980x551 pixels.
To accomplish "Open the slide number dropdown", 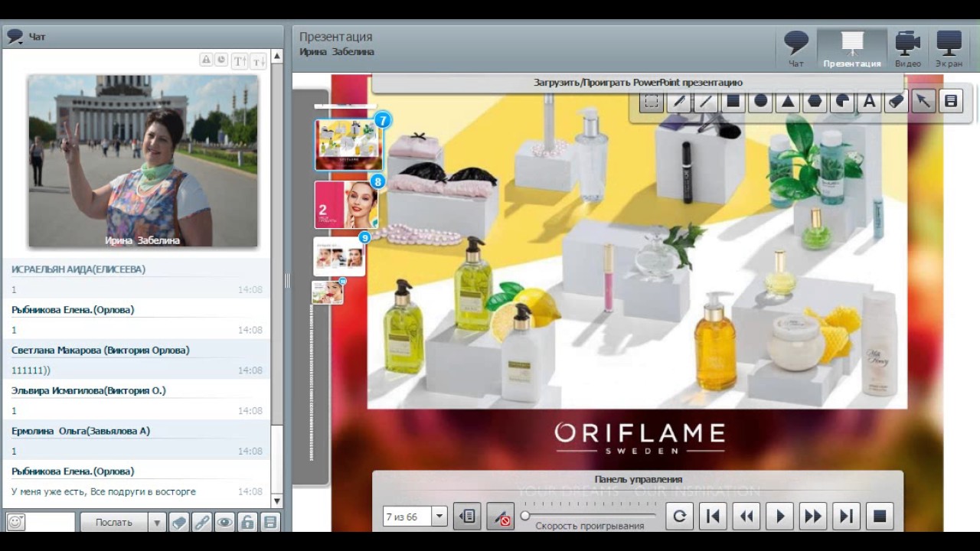I will click(x=439, y=517).
